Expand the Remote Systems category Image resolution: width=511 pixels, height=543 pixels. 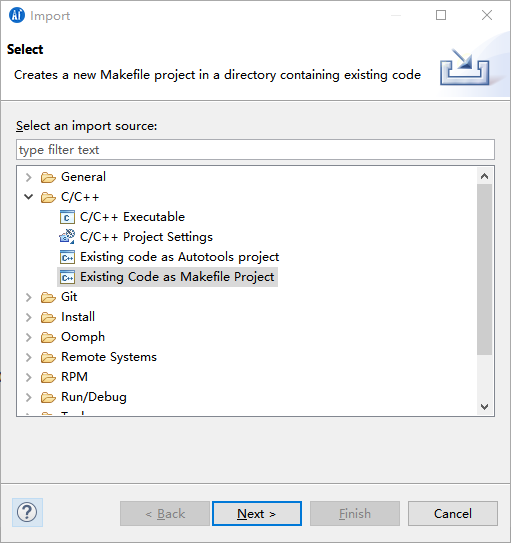coord(29,357)
